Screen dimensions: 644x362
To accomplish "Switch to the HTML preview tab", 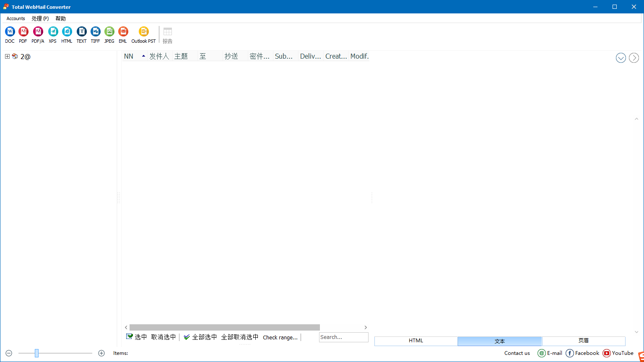I will [x=416, y=341].
